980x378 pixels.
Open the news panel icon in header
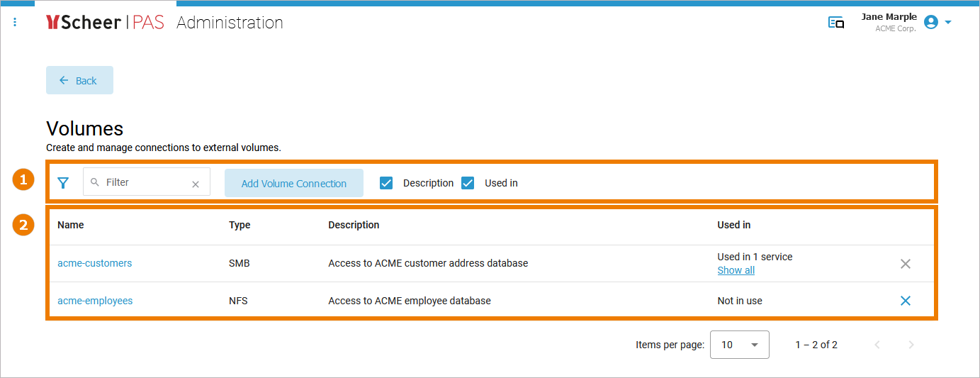(836, 23)
